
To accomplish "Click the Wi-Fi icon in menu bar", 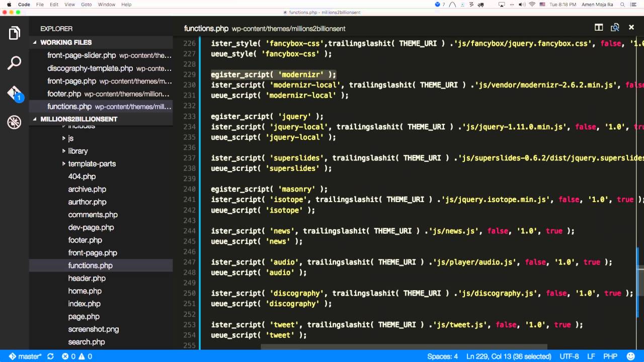I will [x=532, y=5].
